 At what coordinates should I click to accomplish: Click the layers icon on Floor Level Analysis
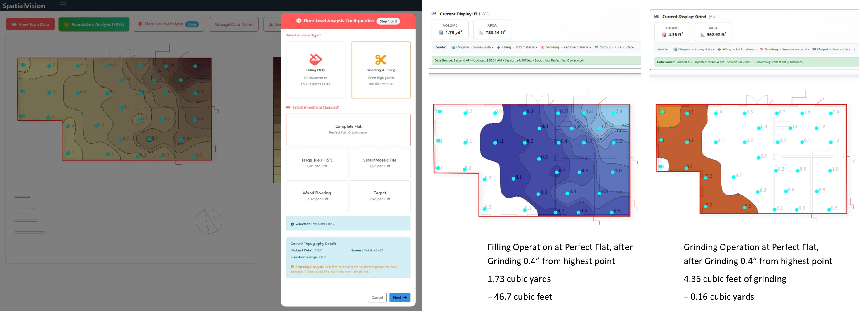point(140,24)
